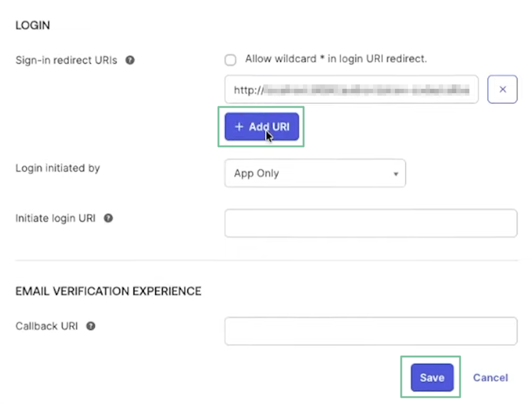Click the 'Callback URI' label text

(47, 326)
